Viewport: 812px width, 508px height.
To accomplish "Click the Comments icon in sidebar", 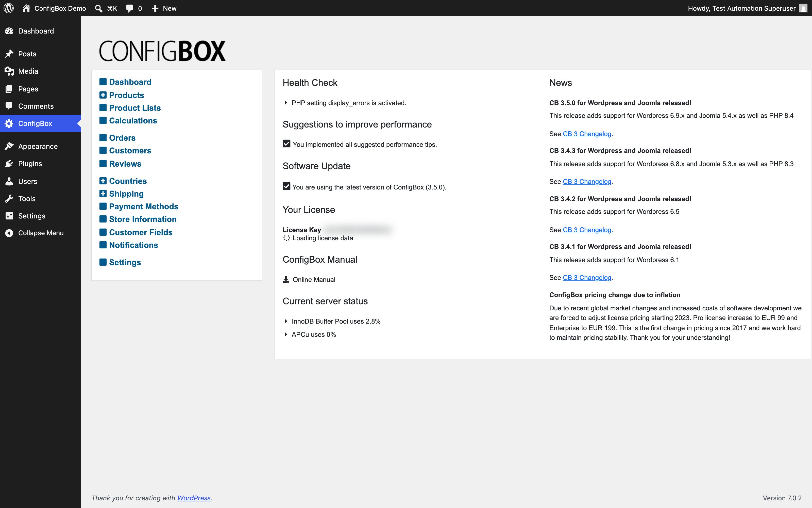I will pyautogui.click(x=9, y=106).
